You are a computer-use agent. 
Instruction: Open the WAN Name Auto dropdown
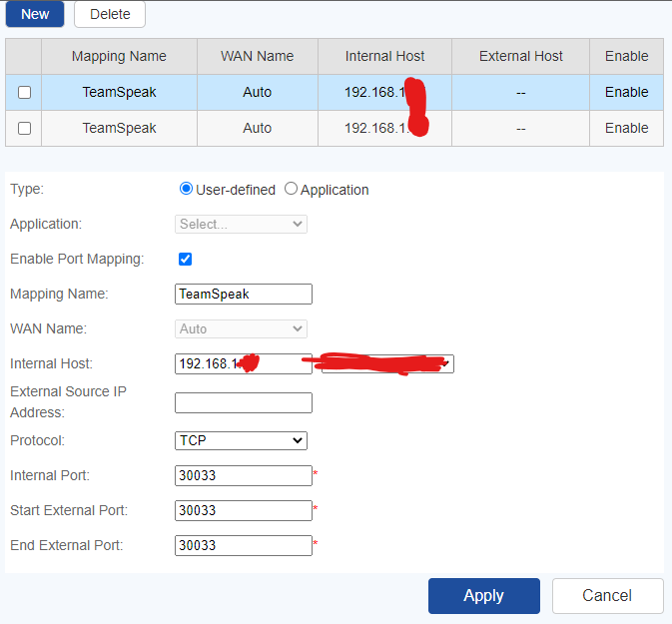[241, 329]
